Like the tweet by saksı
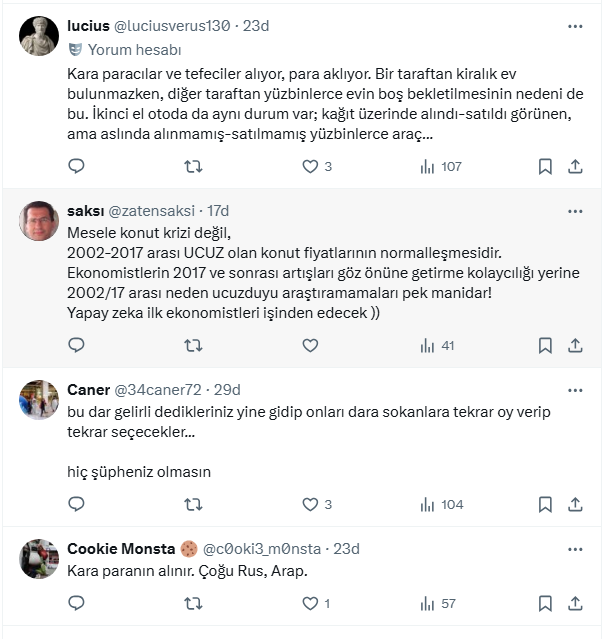This screenshot has height=639, width=607. pyautogui.click(x=310, y=345)
